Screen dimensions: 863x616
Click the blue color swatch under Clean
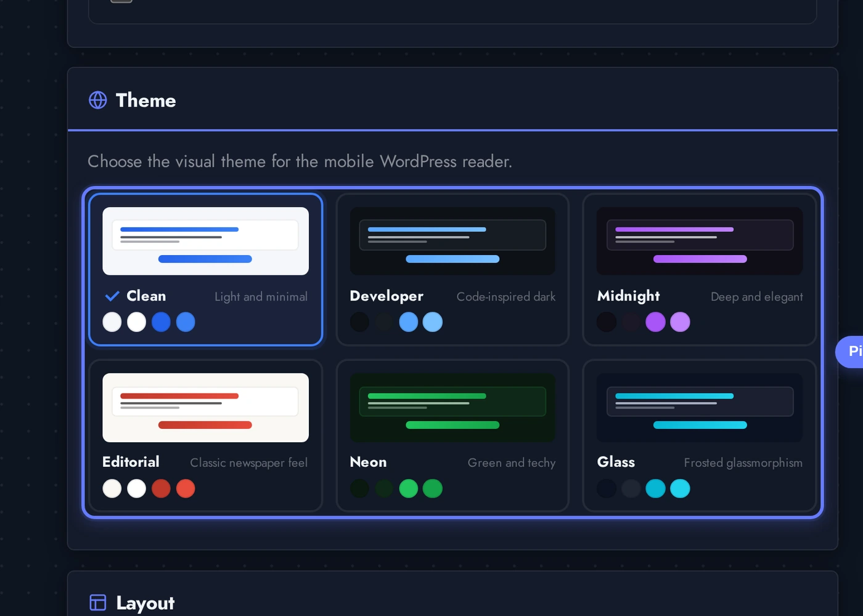pos(161,322)
